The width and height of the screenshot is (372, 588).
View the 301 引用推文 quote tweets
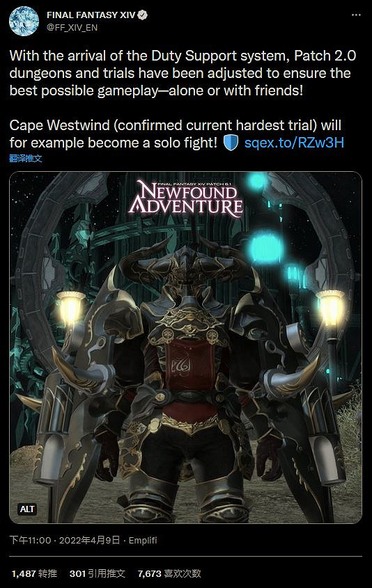coord(98,573)
